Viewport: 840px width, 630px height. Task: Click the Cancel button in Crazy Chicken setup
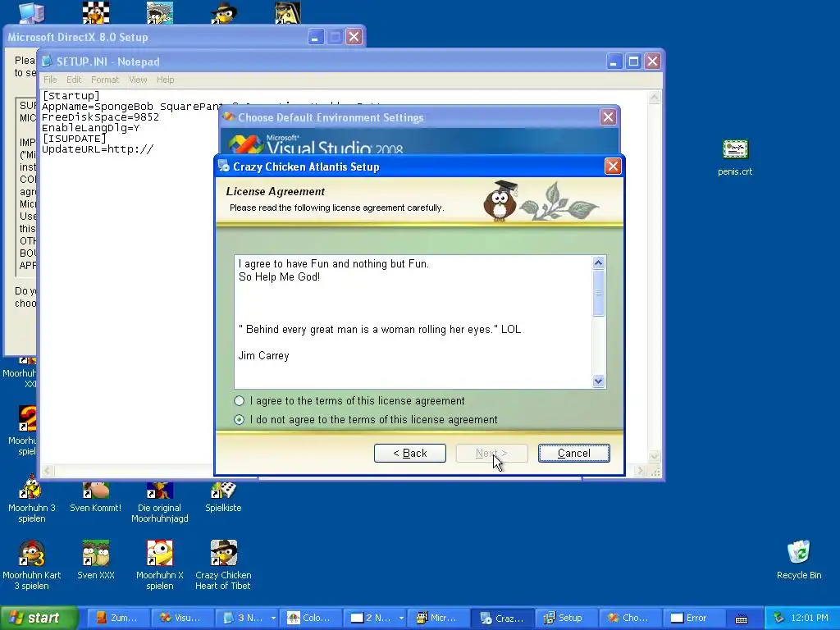click(573, 453)
